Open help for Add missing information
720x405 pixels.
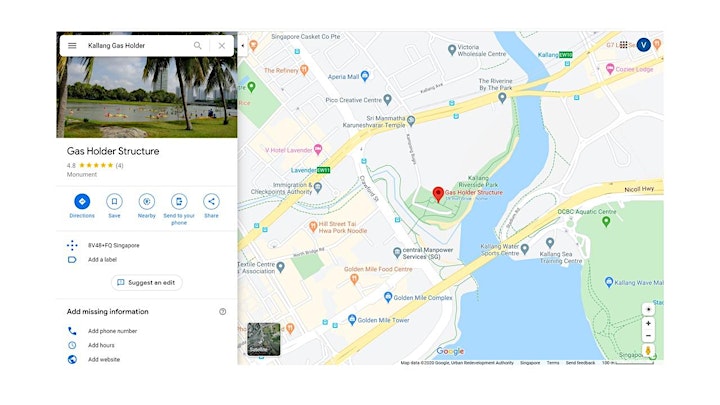(222, 311)
